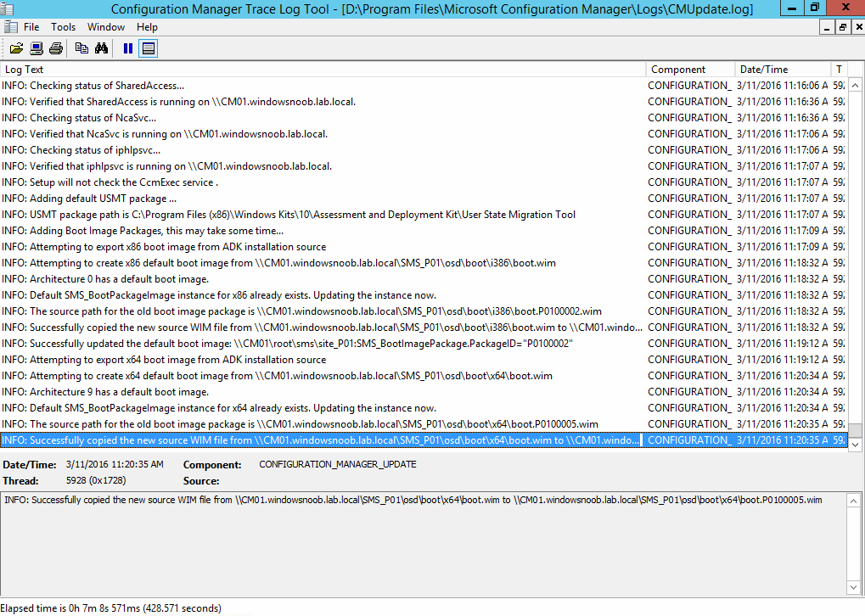Click the log document icon beside File
Screen dimensions: 865x616
click(x=10, y=27)
